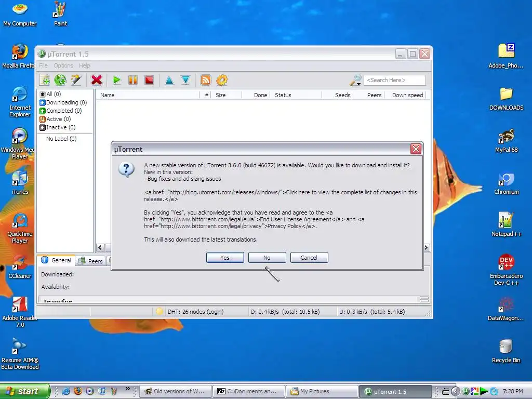The image size is (532, 399).
Task: Click the C:\Documents an... taskbar button
Action: click(249, 391)
